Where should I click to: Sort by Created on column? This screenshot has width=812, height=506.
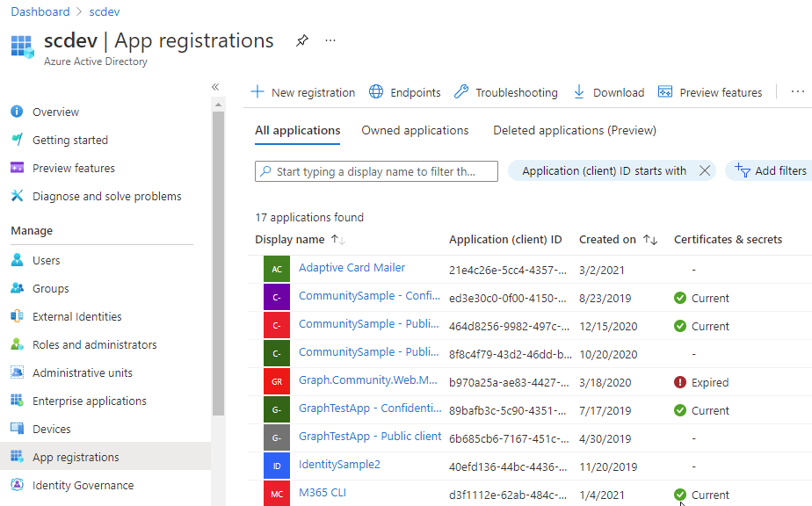tap(619, 239)
